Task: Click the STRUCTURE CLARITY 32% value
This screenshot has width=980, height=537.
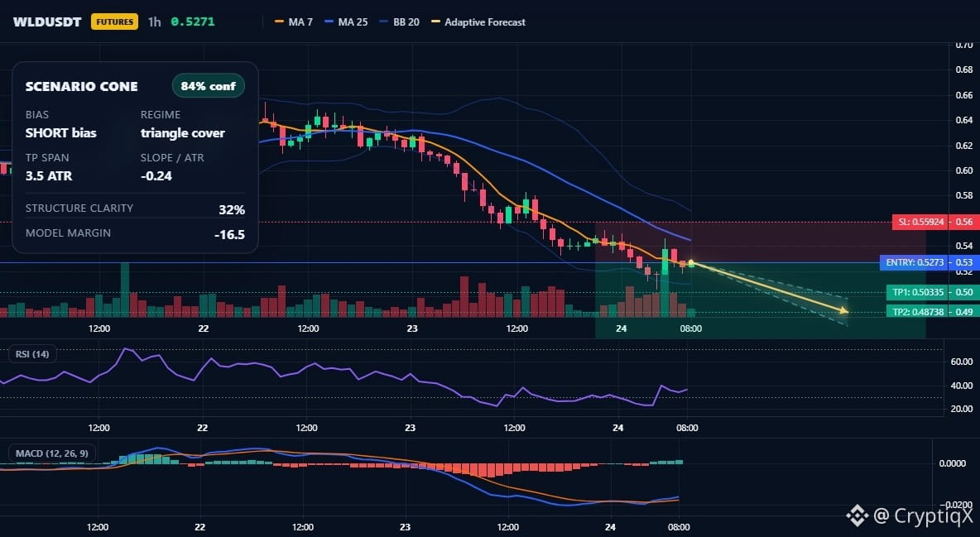Action: pyautogui.click(x=232, y=210)
